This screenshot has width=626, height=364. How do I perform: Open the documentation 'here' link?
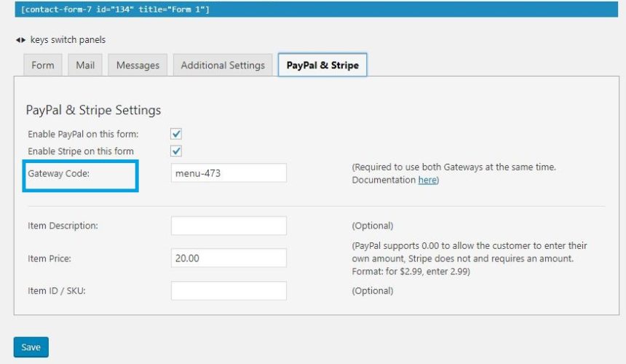[427, 180]
